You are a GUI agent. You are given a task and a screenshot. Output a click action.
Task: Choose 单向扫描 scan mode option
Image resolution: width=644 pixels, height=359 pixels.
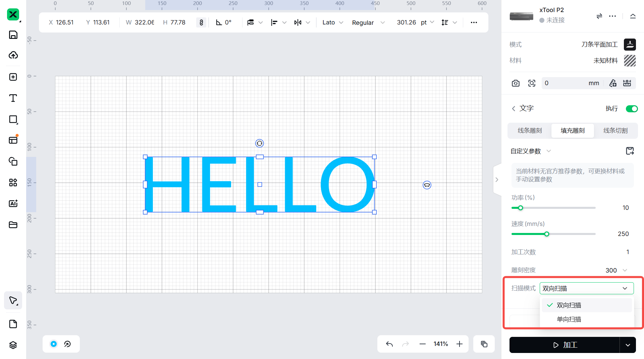coord(569,319)
